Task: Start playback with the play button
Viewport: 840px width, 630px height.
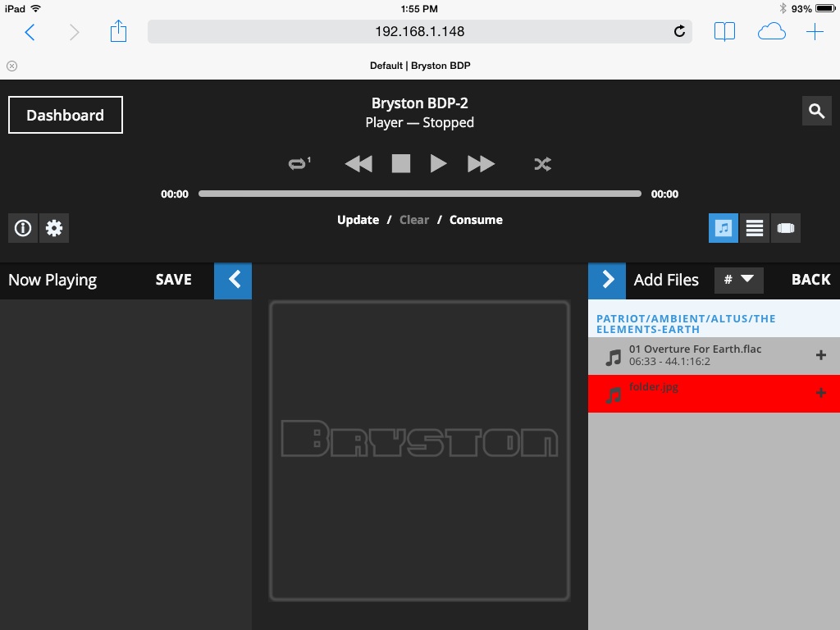Action: coord(438,163)
